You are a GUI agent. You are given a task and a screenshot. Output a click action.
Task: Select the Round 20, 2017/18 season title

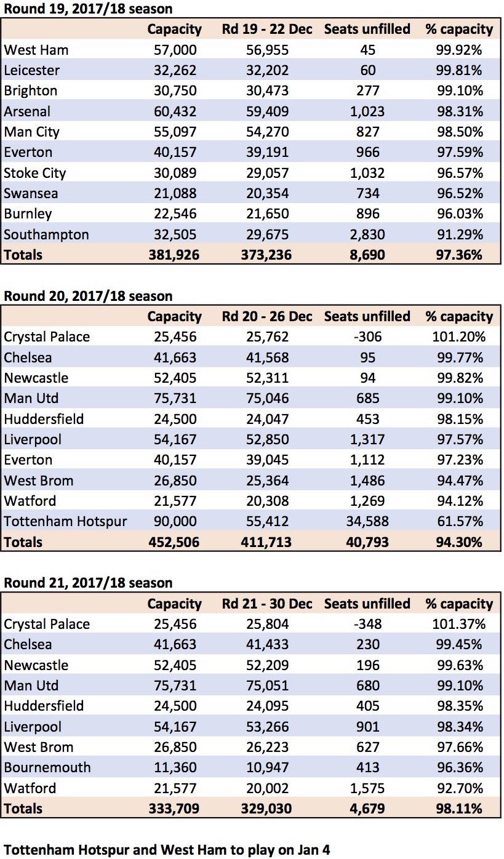[88, 296]
